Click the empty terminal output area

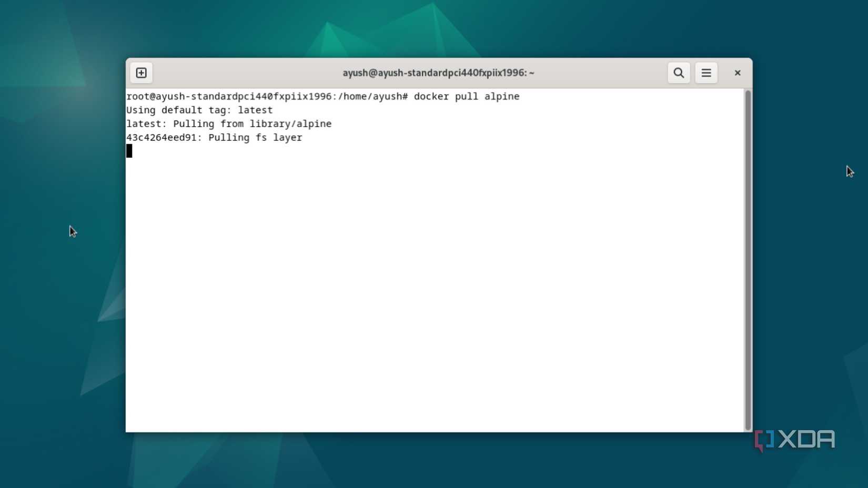(421, 289)
